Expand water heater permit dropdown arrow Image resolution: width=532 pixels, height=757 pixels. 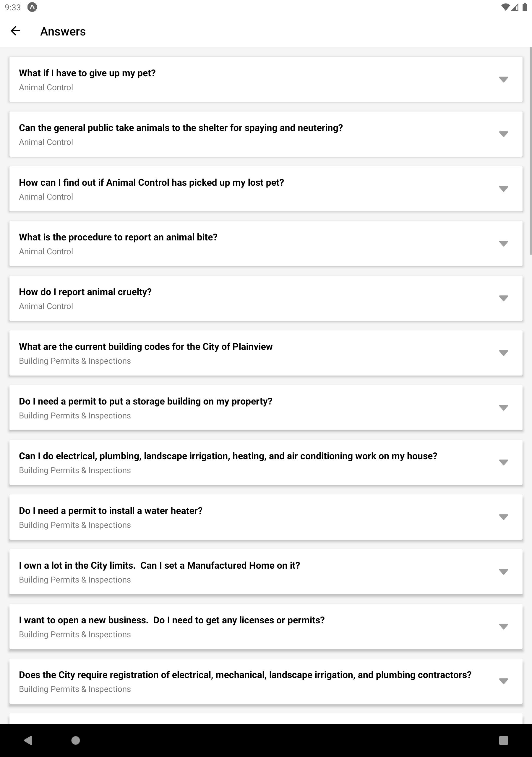(x=503, y=517)
